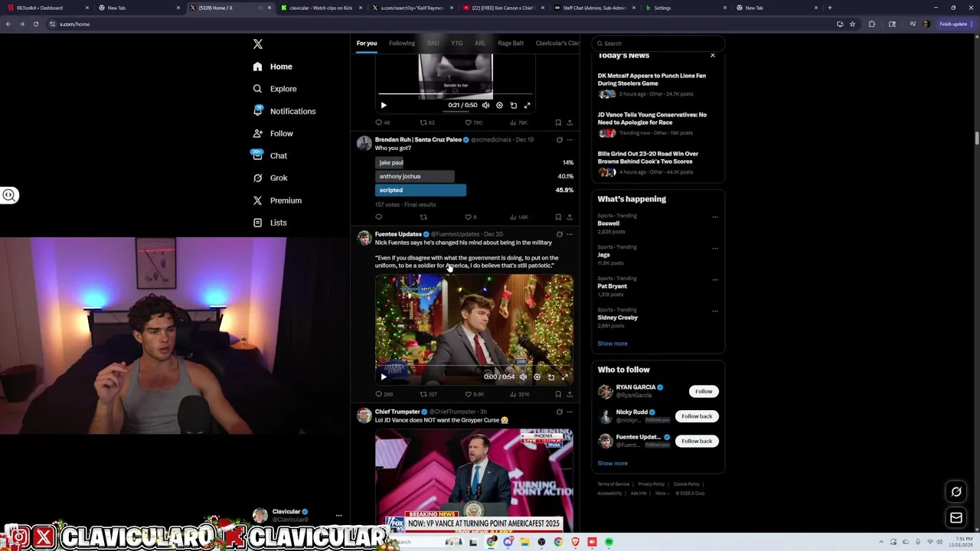Click Show more under What's happening
The width and height of the screenshot is (980, 551).
coord(612,344)
